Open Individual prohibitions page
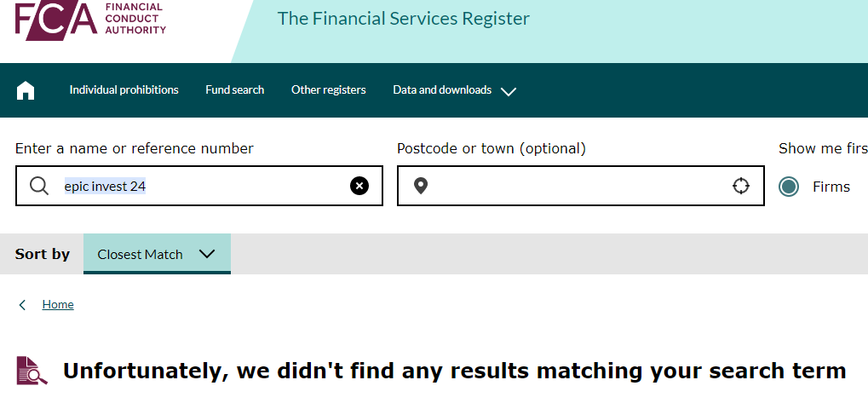 pyautogui.click(x=124, y=90)
